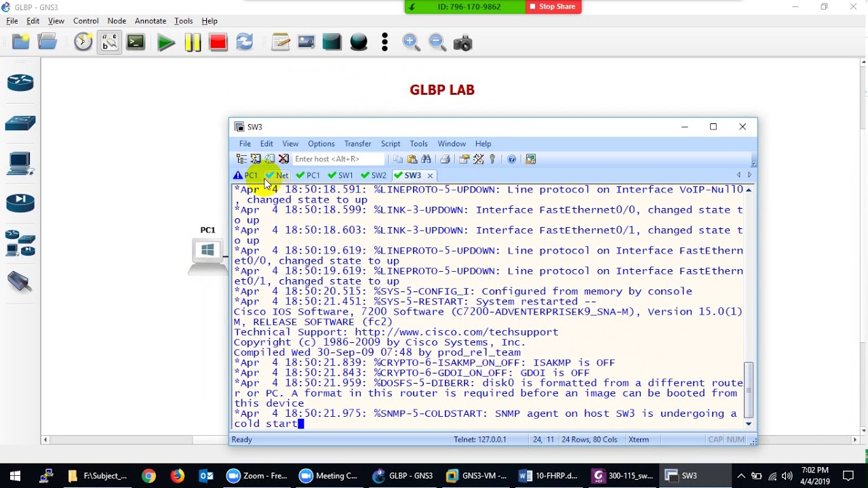Toggle show interface labels in GNS3
This screenshot has height=488, width=868.
point(109,43)
